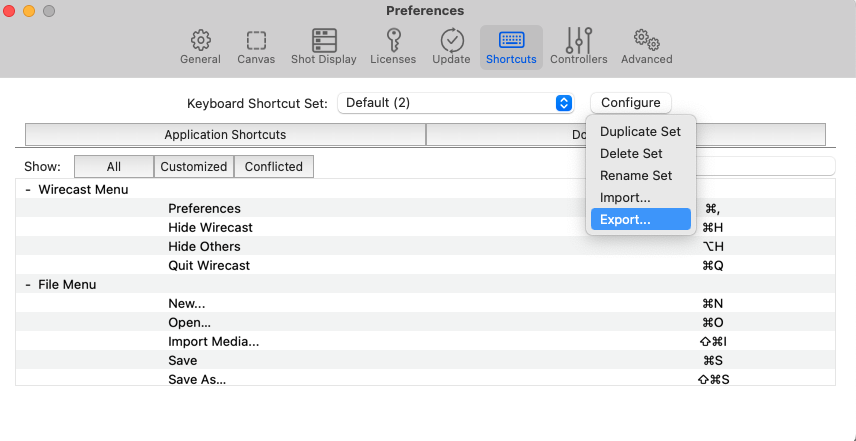Click the ⌘N shortcut value
The width and height of the screenshot is (856, 441).
coord(714,303)
